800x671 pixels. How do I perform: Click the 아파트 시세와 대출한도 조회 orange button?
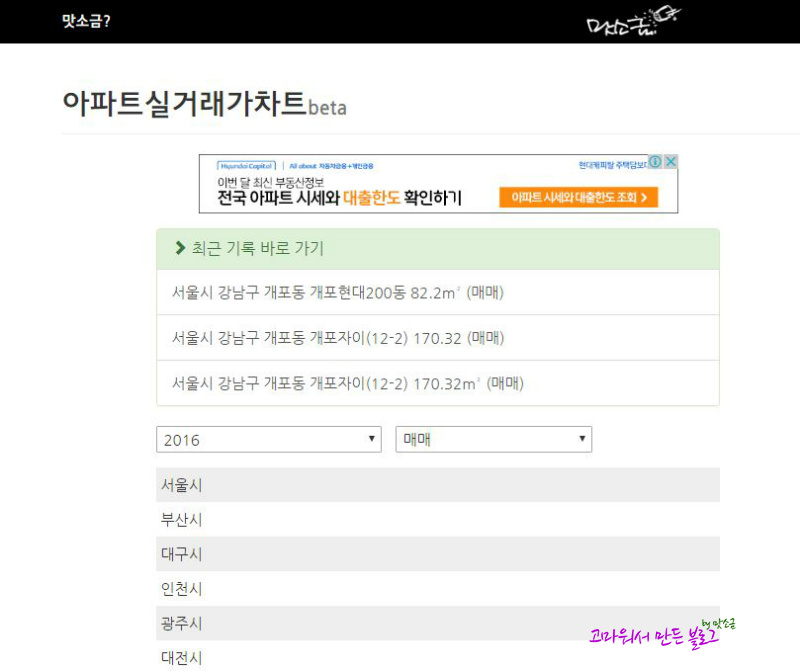pyautogui.click(x=579, y=197)
